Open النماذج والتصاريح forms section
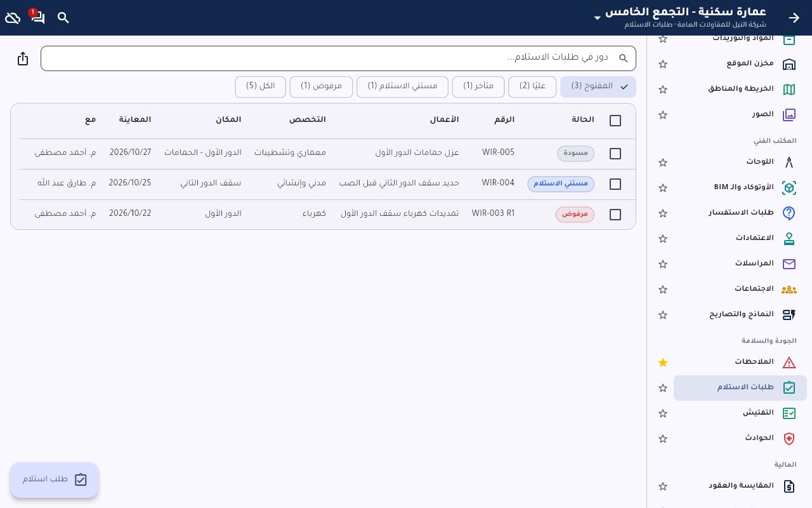Viewport: 812px width, 508px height. (x=740, y=315)
